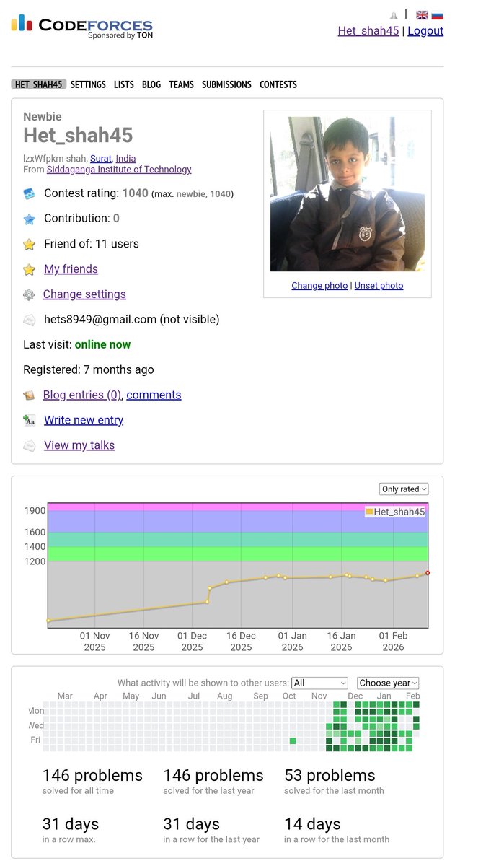Click the blue contribution star icon
This screenshot has width=504, height=866.
click(29, 219)
